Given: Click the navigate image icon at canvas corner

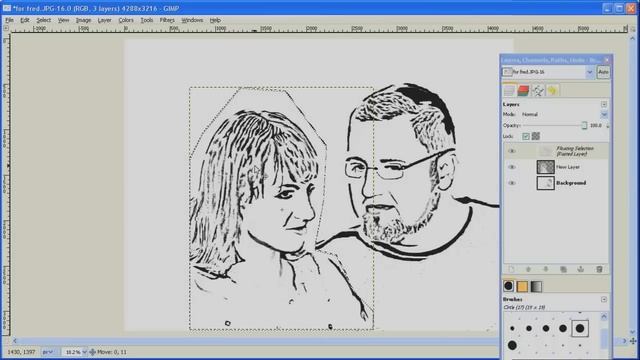Looking at the screenshot, I should (633, 340).
